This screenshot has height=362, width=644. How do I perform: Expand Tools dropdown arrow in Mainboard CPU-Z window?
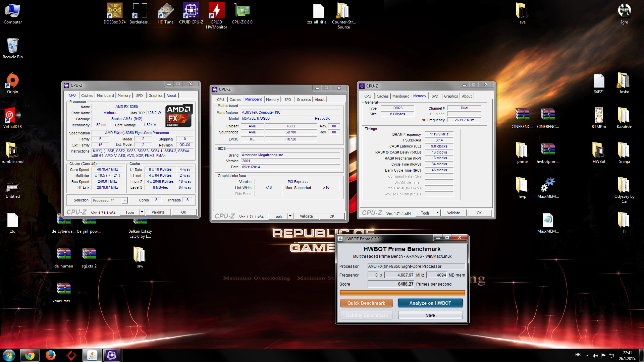pos(290,216)
